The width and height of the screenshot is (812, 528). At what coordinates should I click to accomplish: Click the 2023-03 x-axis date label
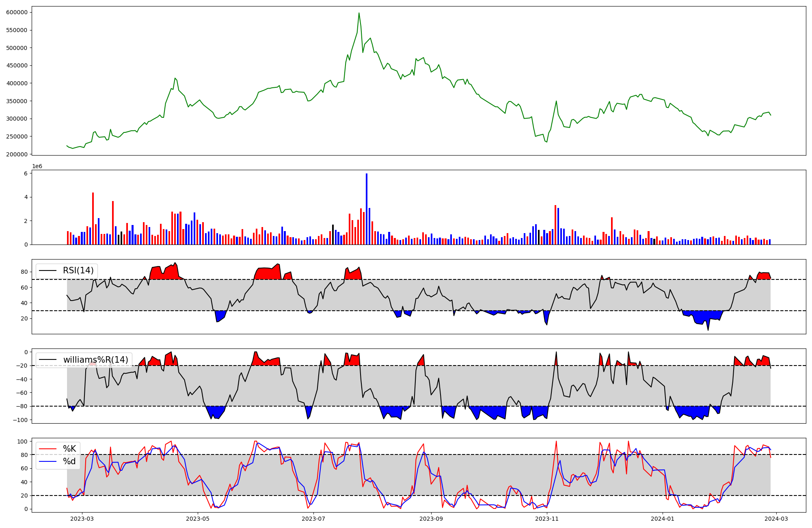pos(82,519)
